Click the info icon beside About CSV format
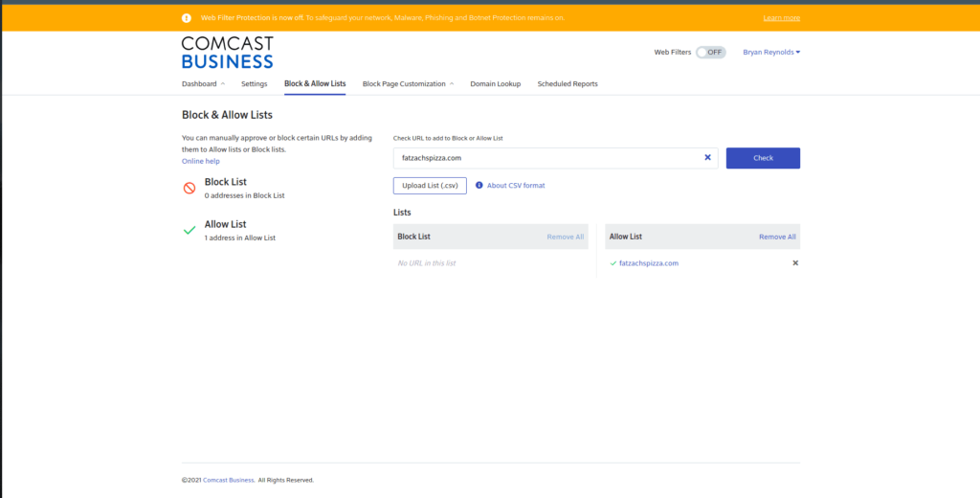980x498 pixels. tap(479, 186)
